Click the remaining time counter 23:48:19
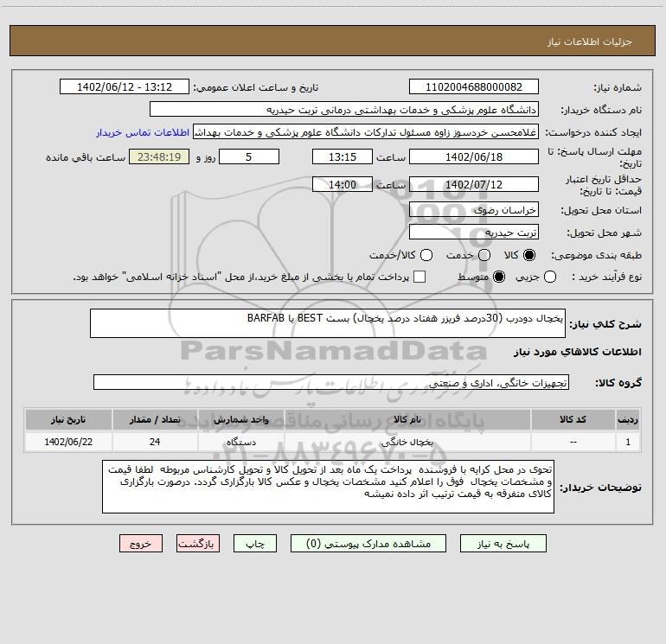Viewport: 666px width, 644px height. (x=159, y=156)
